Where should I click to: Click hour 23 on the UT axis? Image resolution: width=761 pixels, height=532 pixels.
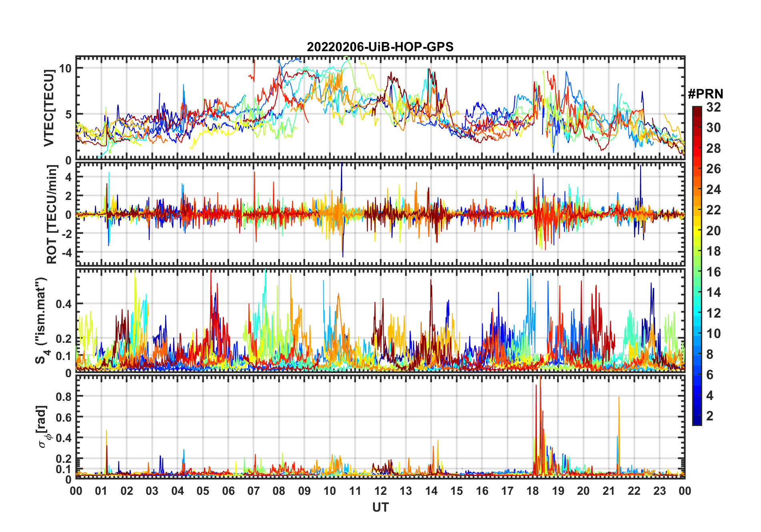pos(660,491)
